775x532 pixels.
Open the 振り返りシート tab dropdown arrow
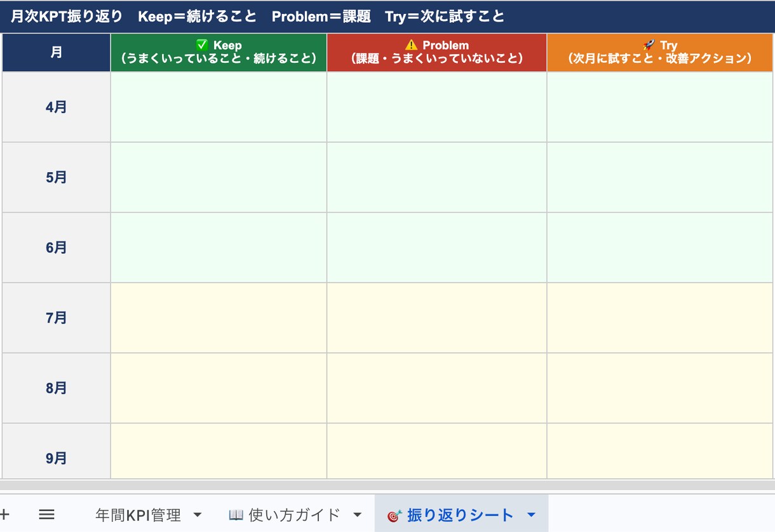(x=532, y=515)
